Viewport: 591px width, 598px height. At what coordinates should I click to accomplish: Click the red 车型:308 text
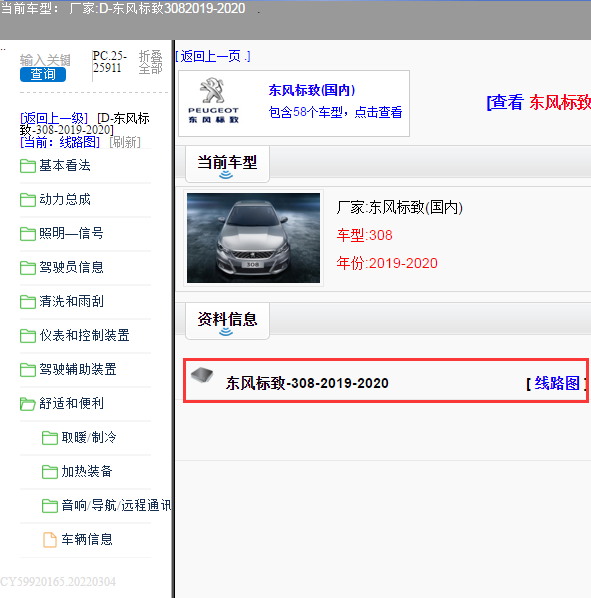tap(365, 235)
